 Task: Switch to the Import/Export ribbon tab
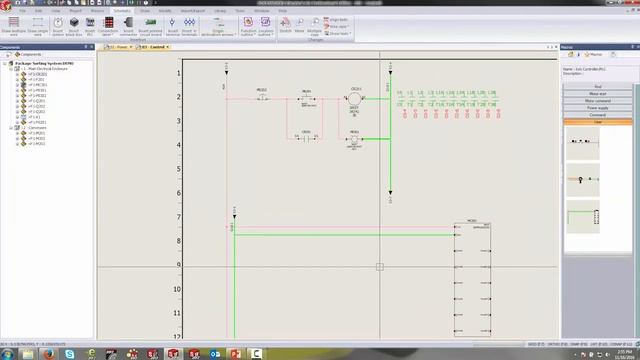pyautogui.click(x=193, y=11)
